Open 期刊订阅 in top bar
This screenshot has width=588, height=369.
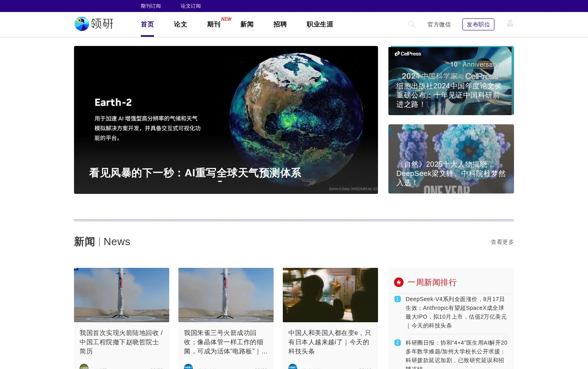(151, 6)
